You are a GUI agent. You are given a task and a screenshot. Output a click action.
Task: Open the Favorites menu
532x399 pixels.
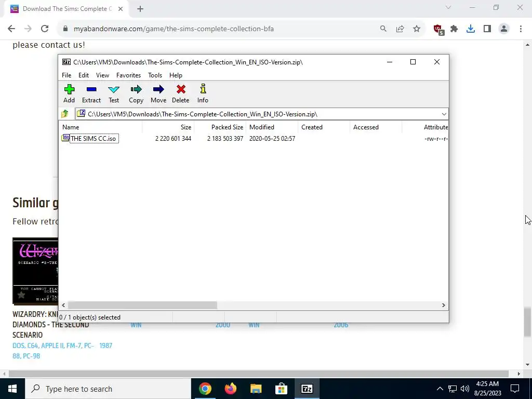129,75
